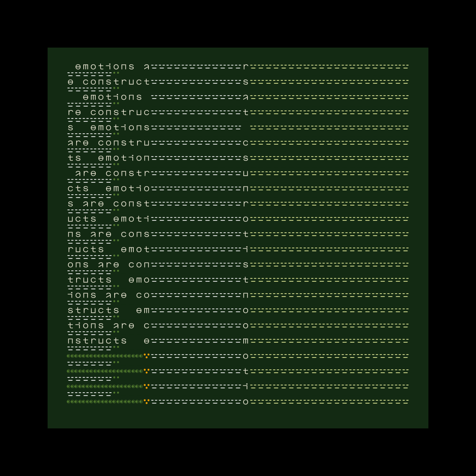
Task: Click the topmost green dotted bar
Action: click(x=105, y=356)
